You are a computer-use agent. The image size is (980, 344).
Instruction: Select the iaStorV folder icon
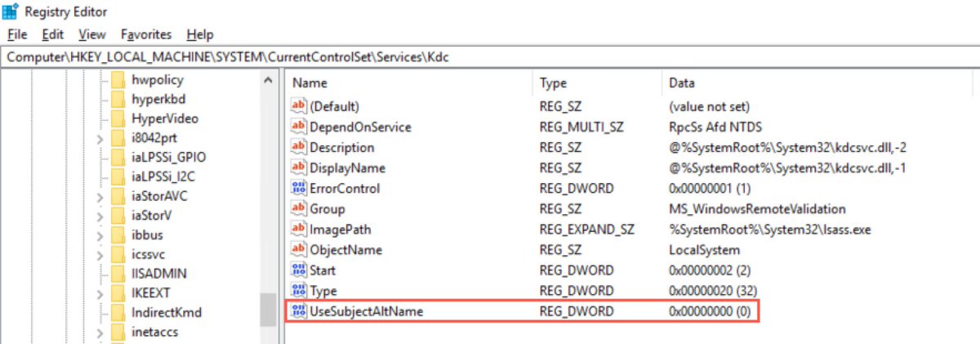click(x=118, y=216)
